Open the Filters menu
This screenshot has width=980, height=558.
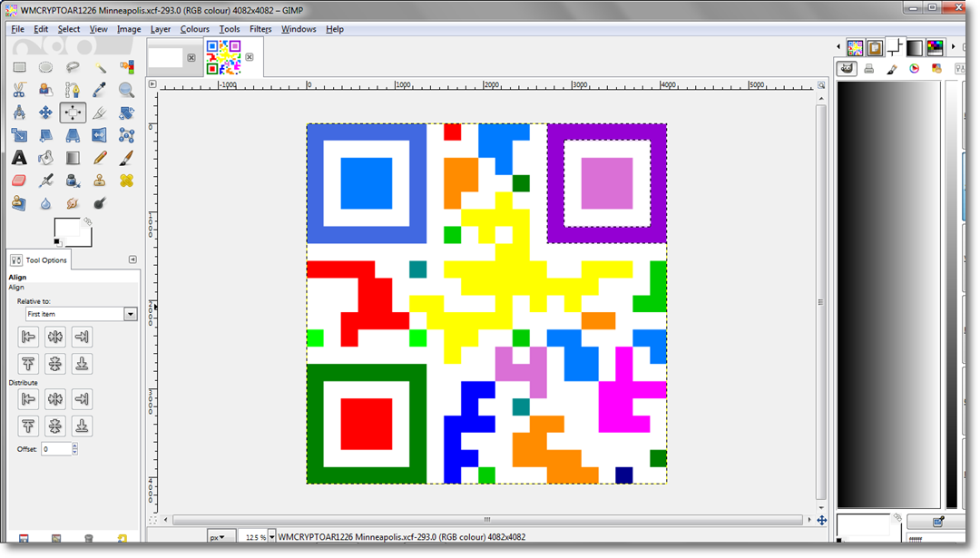pos(260,29)
